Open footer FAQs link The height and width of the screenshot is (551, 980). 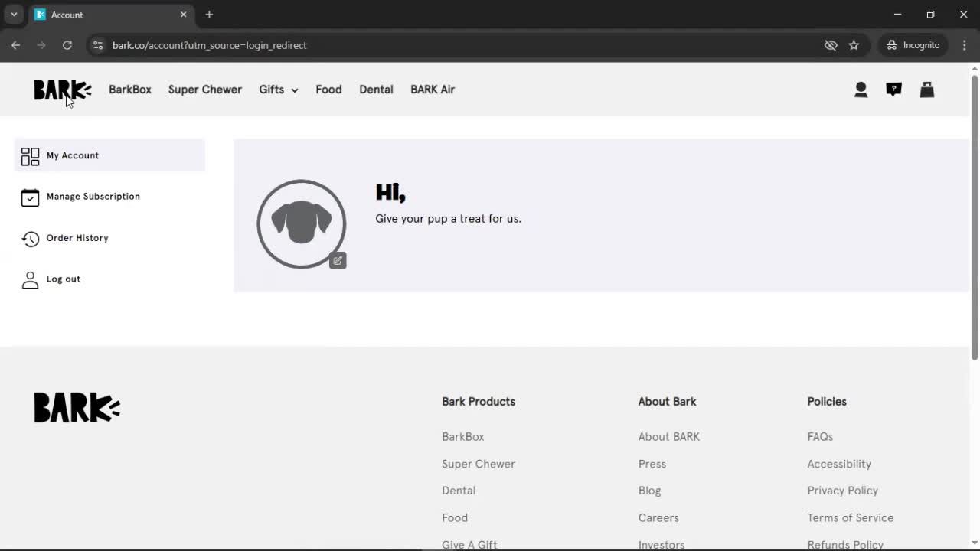pyautogui.click(x=820, y=437)
